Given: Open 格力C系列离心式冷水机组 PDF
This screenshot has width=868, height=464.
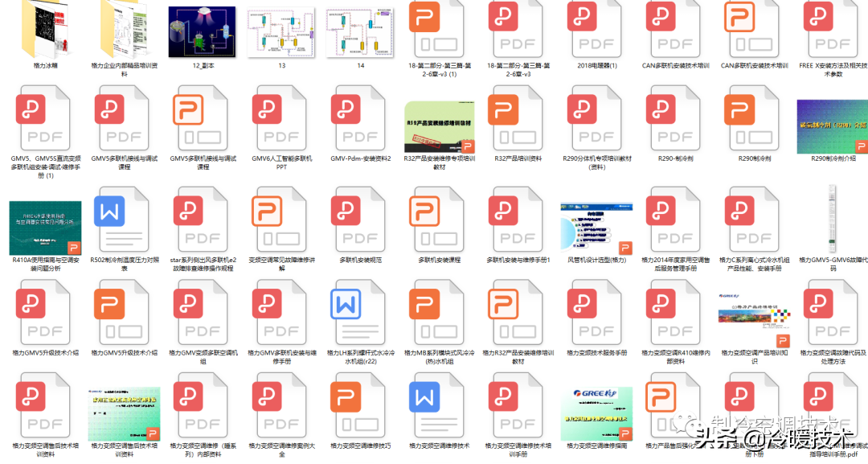Looking at the screenshot, I should [754, 220].
